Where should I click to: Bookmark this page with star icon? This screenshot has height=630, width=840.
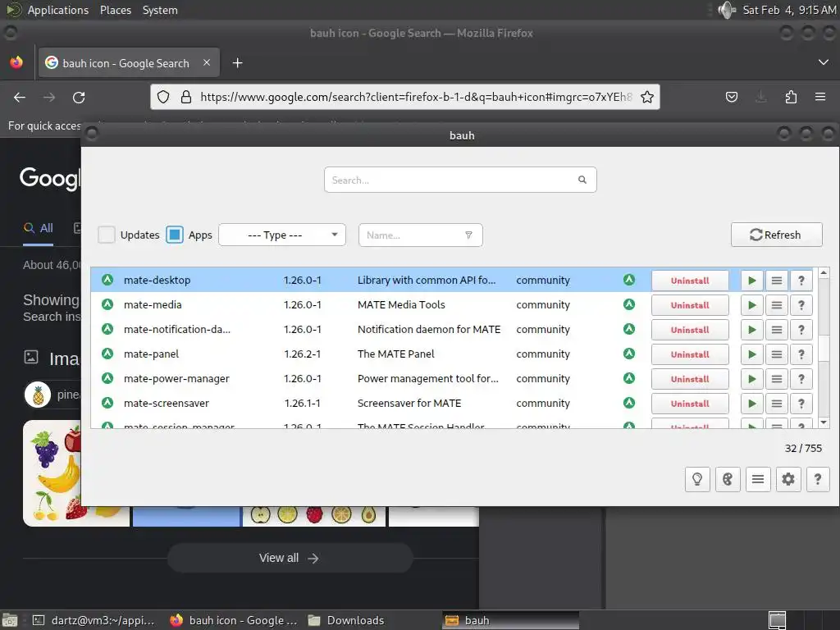click(x=647, y=97)
